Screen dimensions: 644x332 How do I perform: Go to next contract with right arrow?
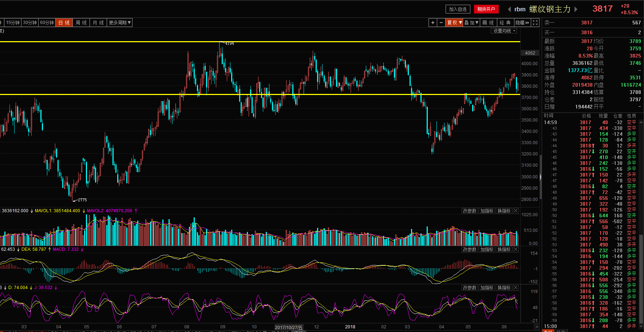(576, 9)
